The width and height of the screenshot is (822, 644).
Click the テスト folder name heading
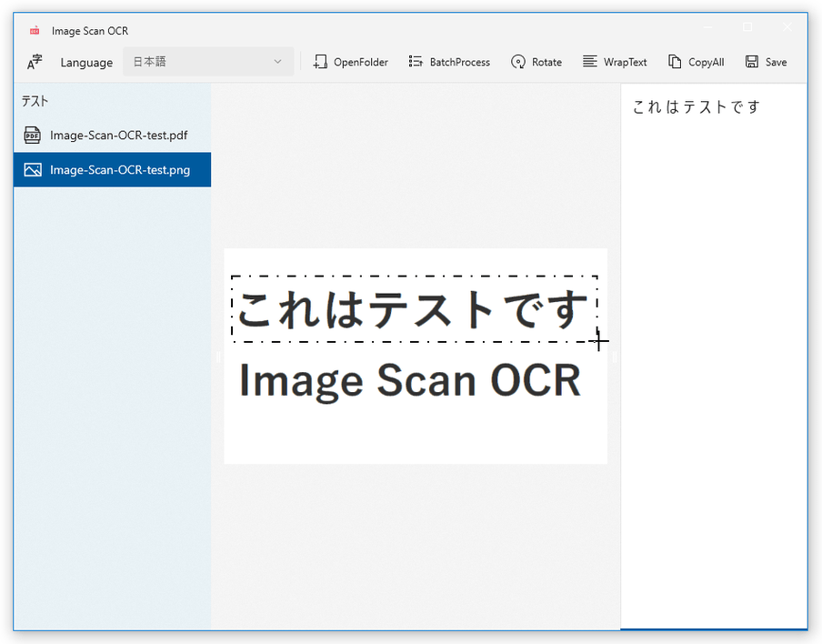click(x=35, y=101)
